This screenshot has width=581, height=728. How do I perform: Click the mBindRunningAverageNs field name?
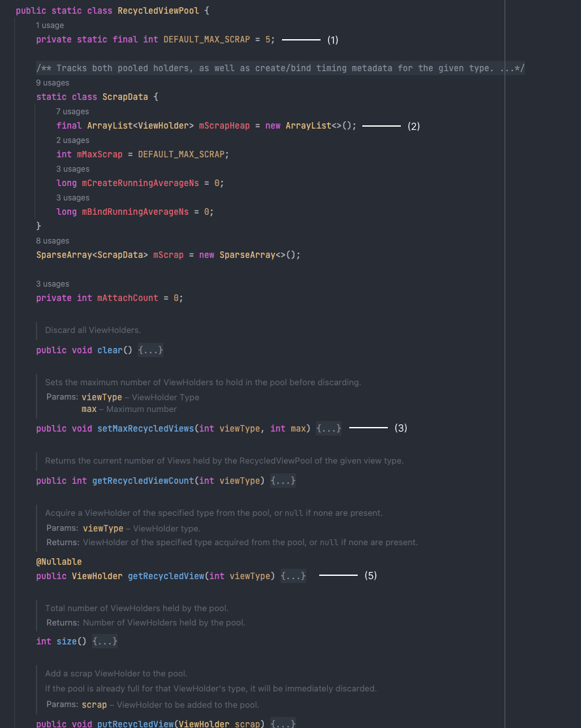click(136, 212)
